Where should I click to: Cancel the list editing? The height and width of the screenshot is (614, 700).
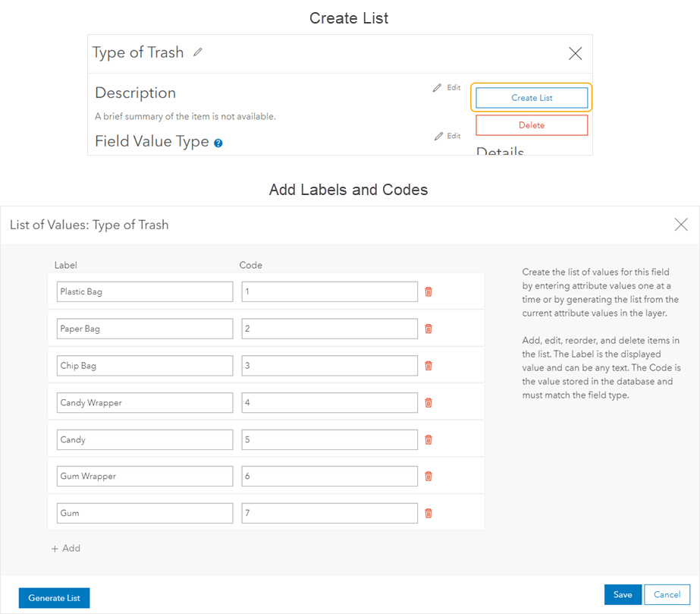[667, 594]
